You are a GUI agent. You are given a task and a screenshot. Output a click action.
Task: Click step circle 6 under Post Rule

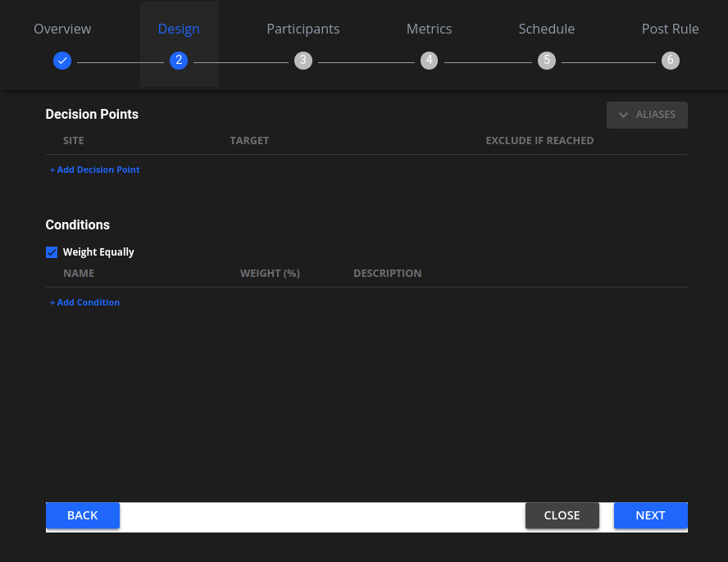tap(671, 60)
